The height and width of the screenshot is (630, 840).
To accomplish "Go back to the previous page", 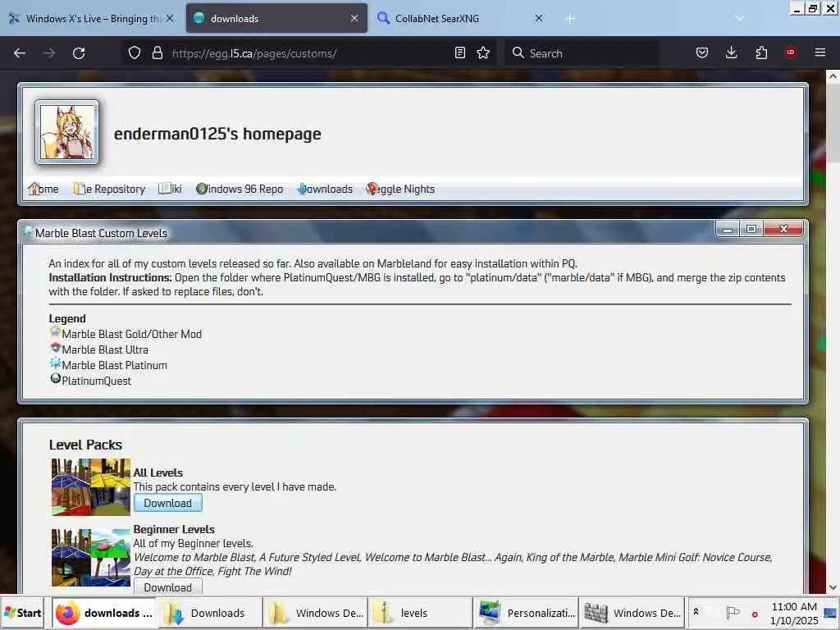I will tap(20, 53).
